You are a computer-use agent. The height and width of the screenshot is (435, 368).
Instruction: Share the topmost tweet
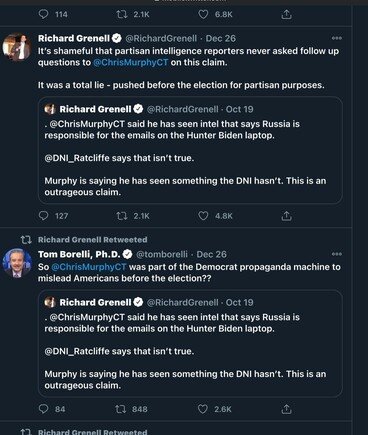point(286,14)
